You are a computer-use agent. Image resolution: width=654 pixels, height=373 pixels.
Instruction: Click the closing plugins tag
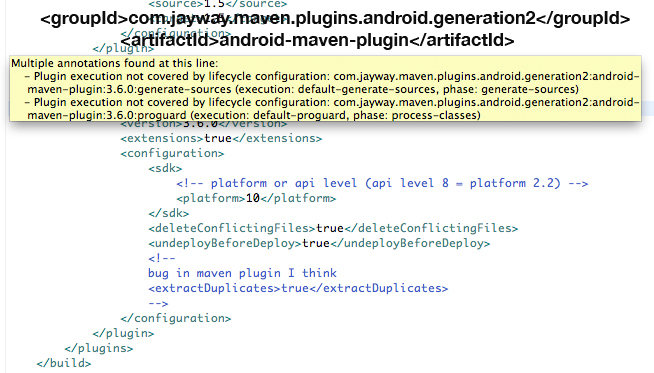click(x=99, y=348)
